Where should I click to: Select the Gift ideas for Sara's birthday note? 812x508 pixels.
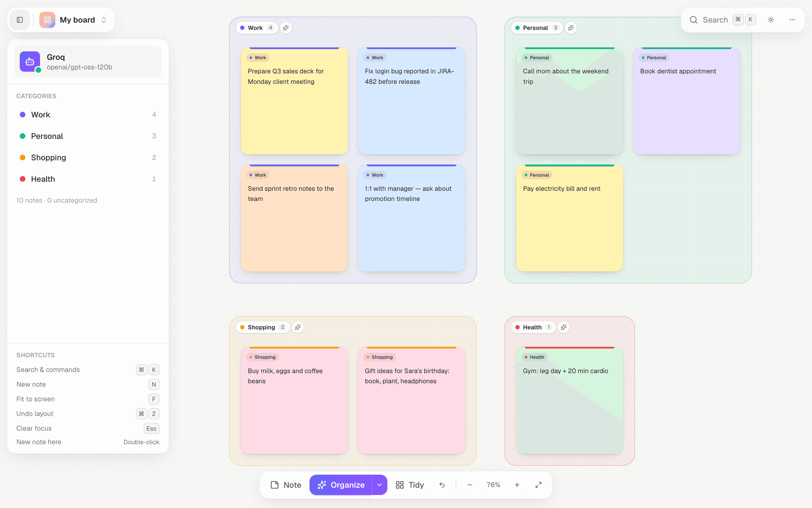tap(411, 400)
